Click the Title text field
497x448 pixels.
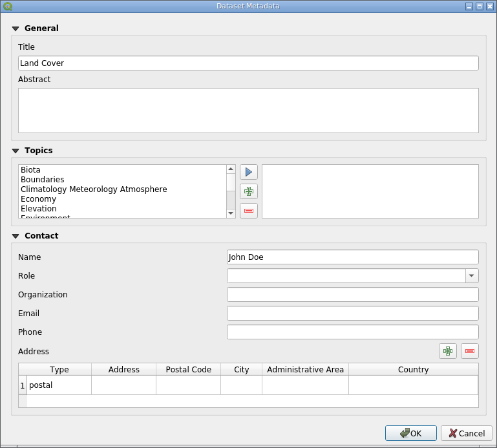(x=248, y=63)
